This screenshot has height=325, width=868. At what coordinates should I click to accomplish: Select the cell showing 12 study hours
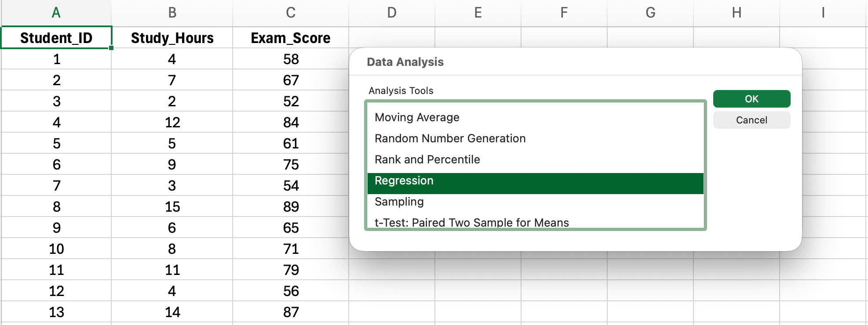pyautogui.click(x=172, y=122)
